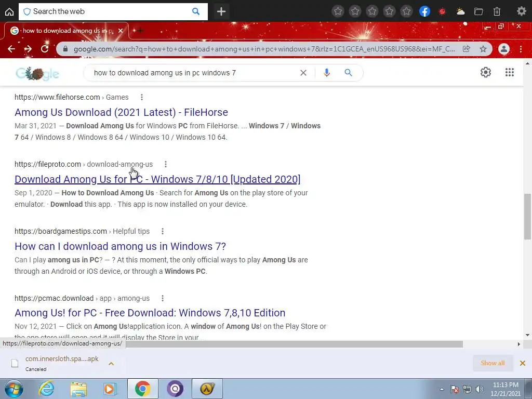Click https://pcmac.download › app › among-us text

pos(82,298)
